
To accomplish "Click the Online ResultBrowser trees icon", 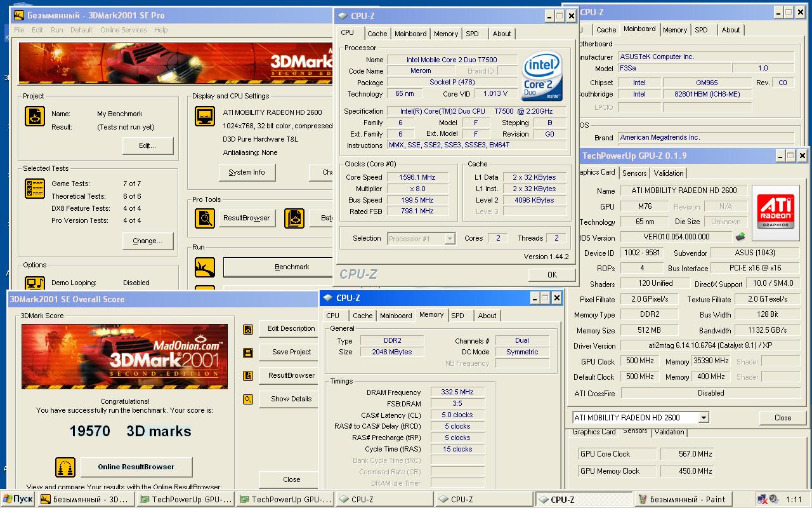I will 65,467.
